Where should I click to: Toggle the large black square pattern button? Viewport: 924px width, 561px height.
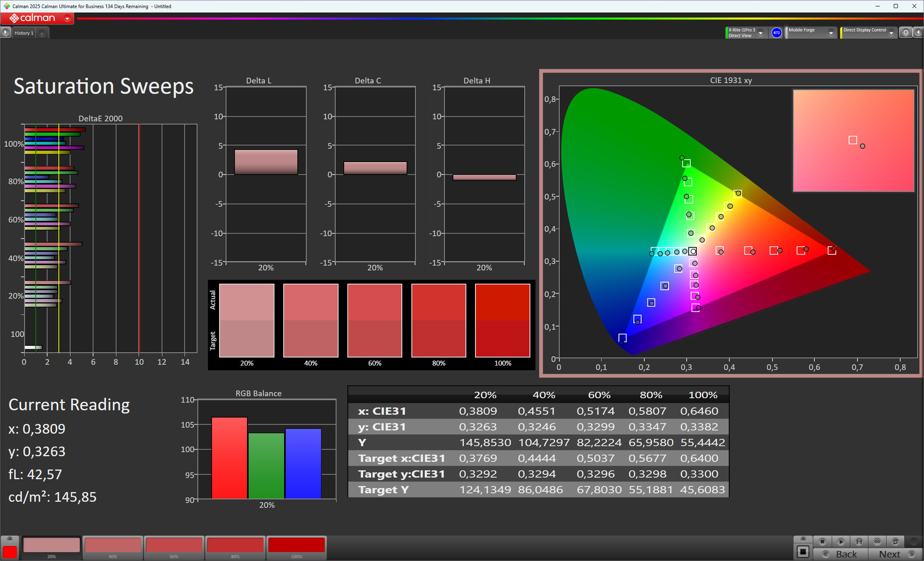tap(803, 552)
